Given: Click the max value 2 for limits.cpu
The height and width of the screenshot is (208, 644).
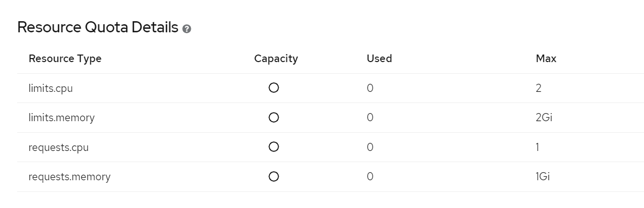Looking at the screenshot, I should 539,88.
